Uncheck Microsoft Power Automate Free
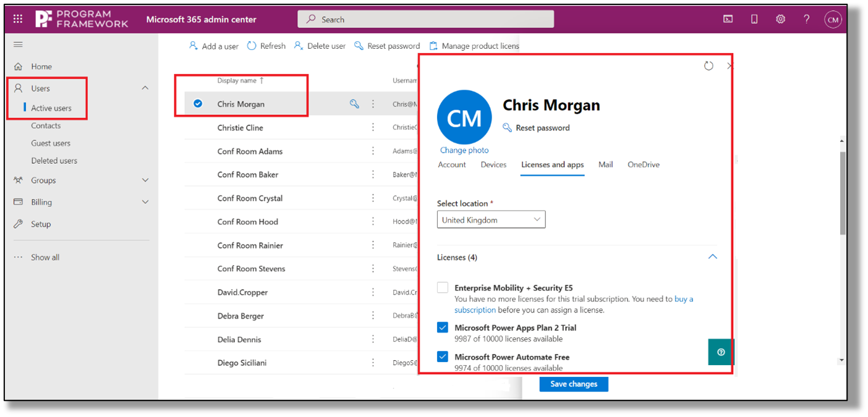The width and height of the screenshot is (868, 417). [x=443, y=356]
